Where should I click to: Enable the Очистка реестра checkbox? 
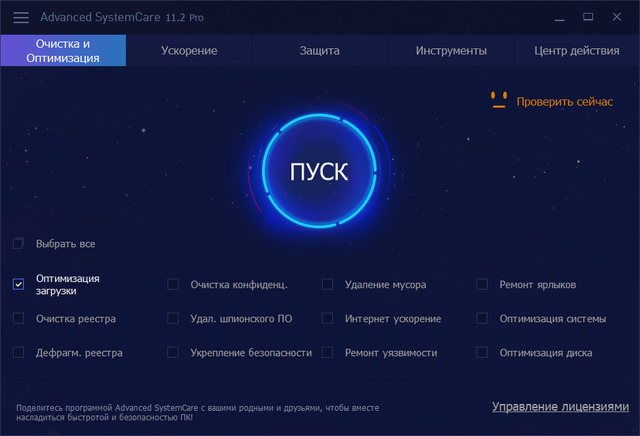click(18, 319)
